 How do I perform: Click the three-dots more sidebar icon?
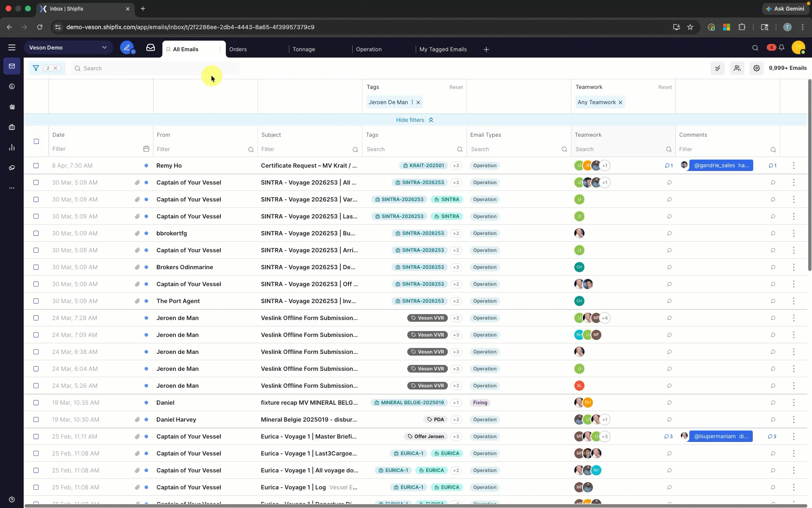(x=12, y=188)
